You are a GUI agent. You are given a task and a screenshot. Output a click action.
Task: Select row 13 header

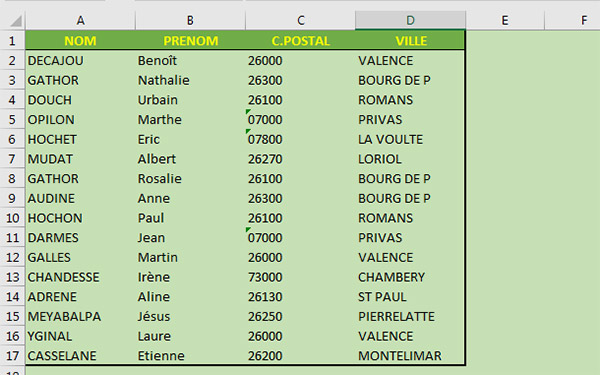click(12, 277)
